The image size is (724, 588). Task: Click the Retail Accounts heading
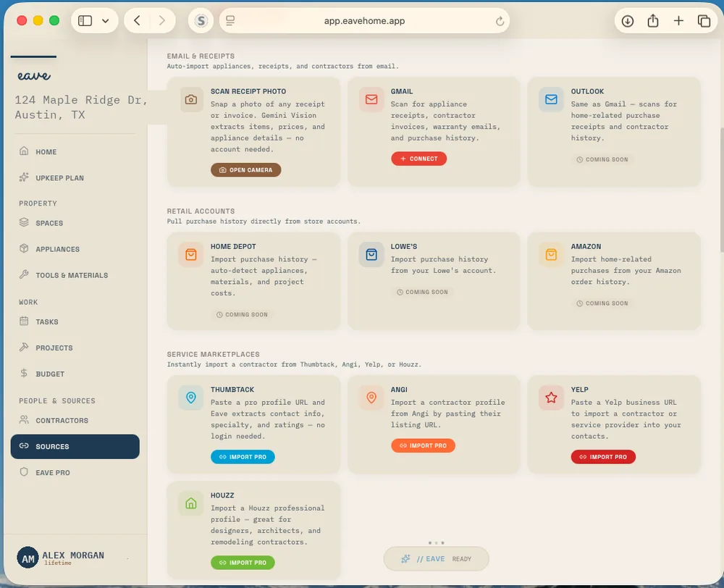[201, 211]
